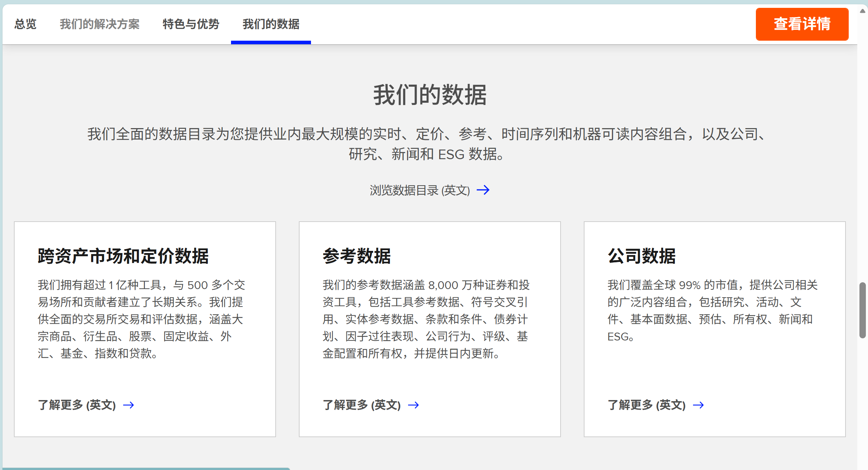Click the arrow icon beside 了解更多 on 公司数据 card

(x=698, y=405)
